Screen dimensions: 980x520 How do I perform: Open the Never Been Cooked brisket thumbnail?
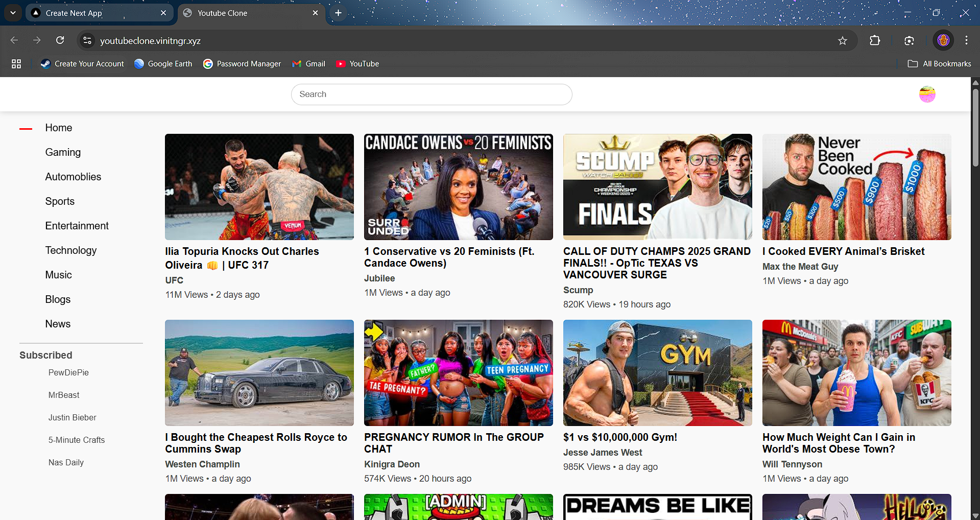coord(857,187)
